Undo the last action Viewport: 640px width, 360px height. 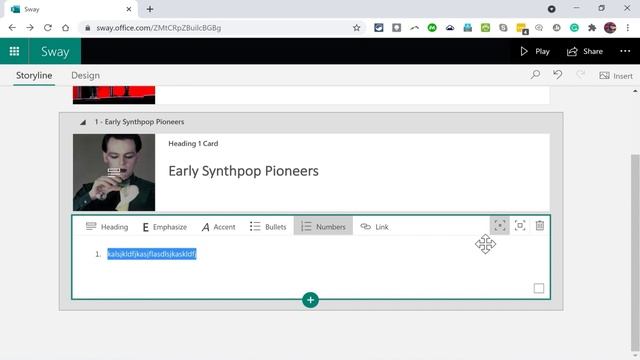coord(558,75)
